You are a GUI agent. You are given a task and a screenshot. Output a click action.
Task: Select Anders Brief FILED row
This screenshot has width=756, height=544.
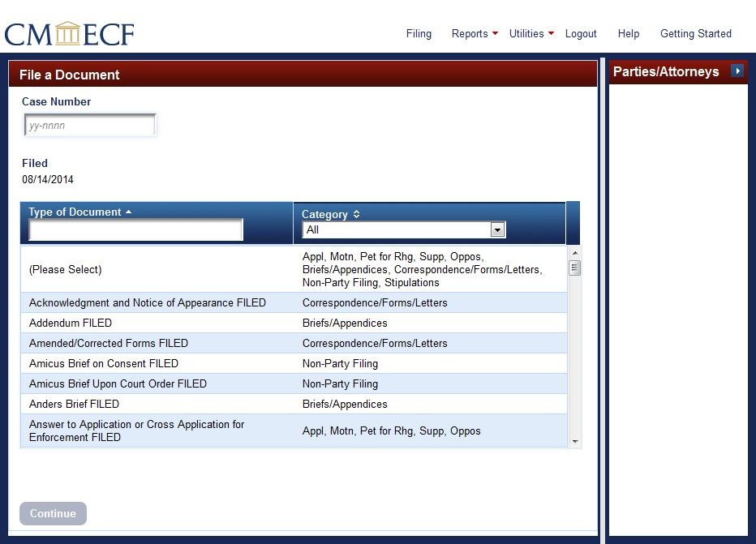[x=74, y=404]
